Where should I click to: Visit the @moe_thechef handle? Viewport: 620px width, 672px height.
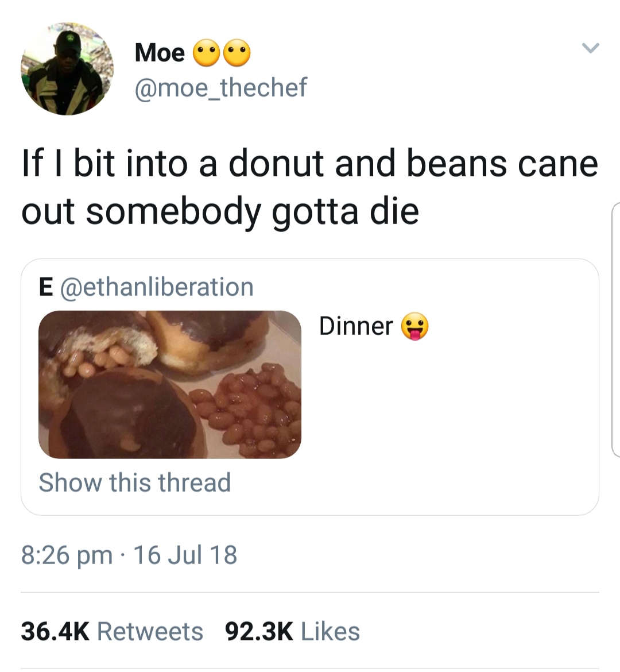pos(220,87)
